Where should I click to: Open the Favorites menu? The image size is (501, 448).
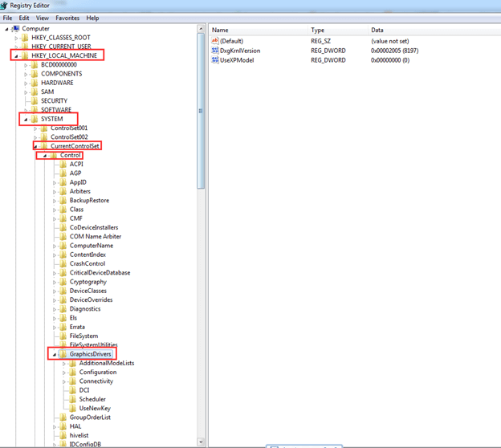tap(67, 18)
